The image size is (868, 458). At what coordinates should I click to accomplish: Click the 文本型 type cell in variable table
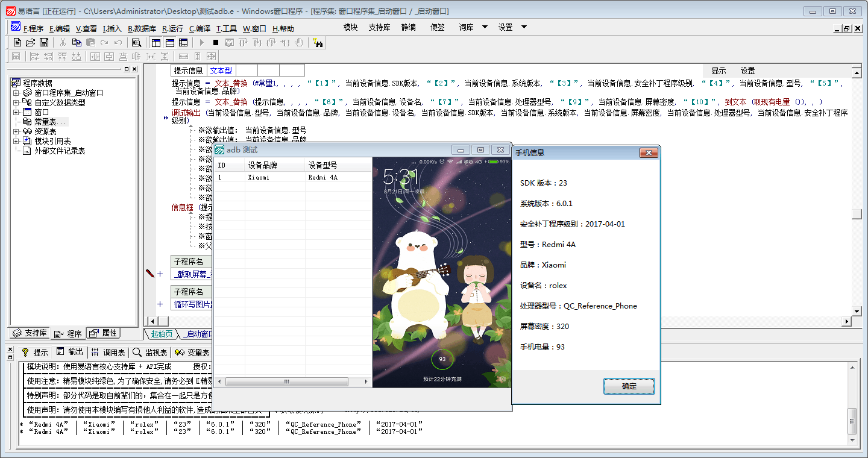point(221,71)
